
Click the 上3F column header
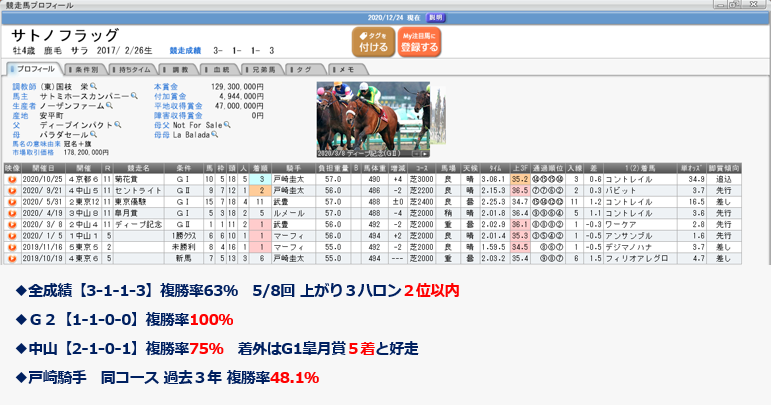(x=520, y=168)
